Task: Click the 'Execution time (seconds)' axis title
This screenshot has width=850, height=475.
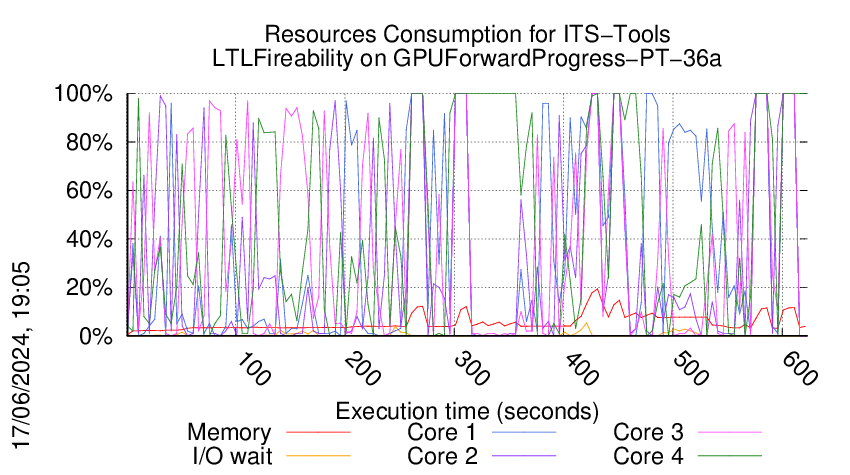Action: (467, 412)
